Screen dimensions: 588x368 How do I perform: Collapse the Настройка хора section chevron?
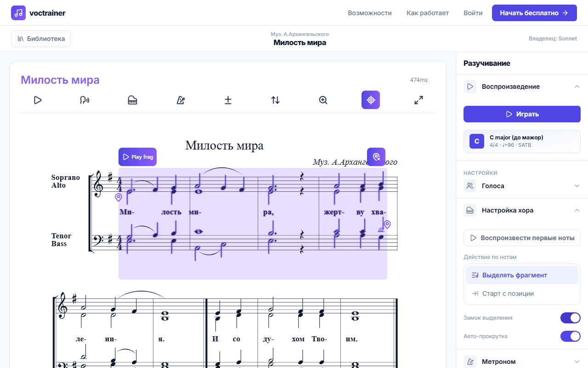click(577, 210)
